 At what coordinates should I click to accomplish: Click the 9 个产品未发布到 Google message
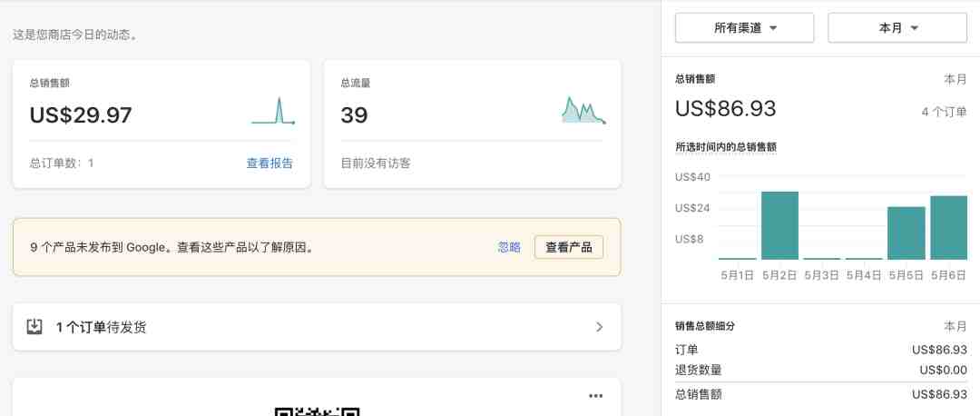171,247
